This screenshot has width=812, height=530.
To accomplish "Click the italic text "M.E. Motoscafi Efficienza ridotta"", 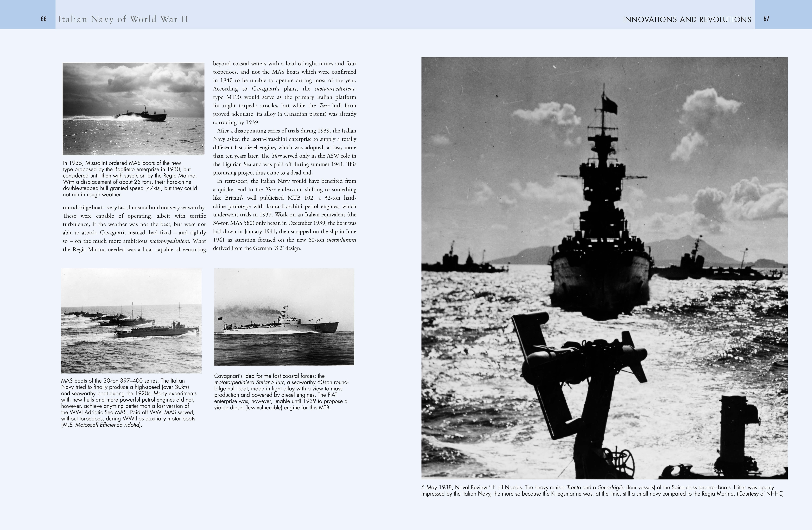I will click(101, 425).
